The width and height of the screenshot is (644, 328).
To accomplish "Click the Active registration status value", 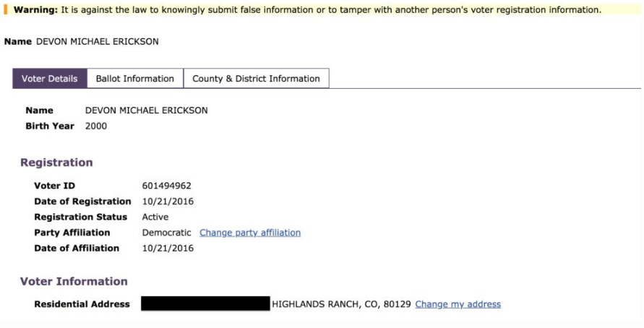I will point(155,217).
